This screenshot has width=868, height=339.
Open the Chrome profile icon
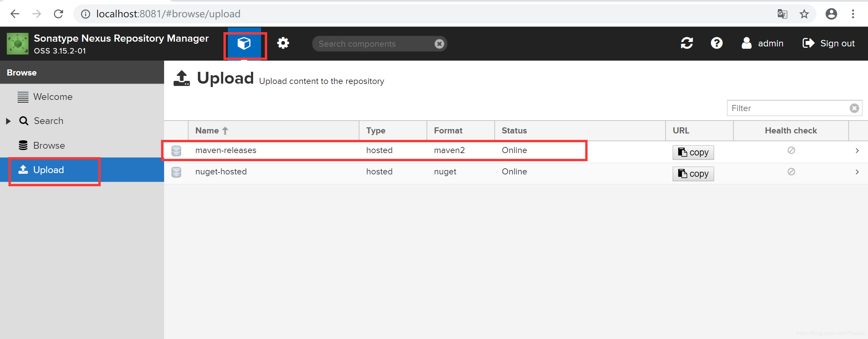pos(831,14)
